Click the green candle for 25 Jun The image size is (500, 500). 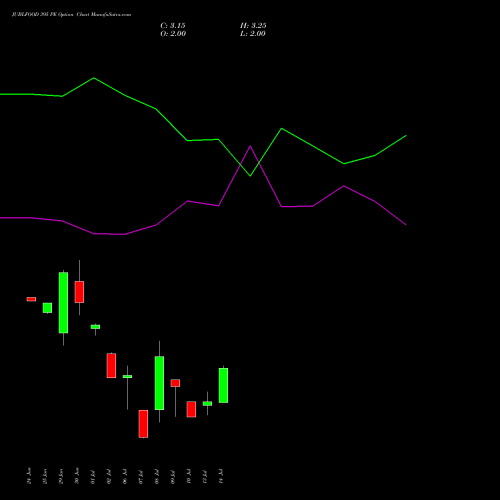(47, 308)
